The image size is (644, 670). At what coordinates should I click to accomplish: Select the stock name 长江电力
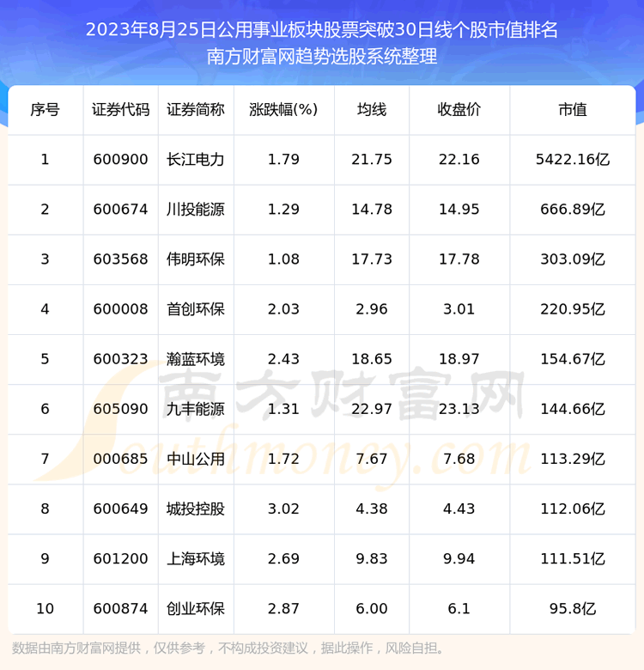click(x=196, y=160)
